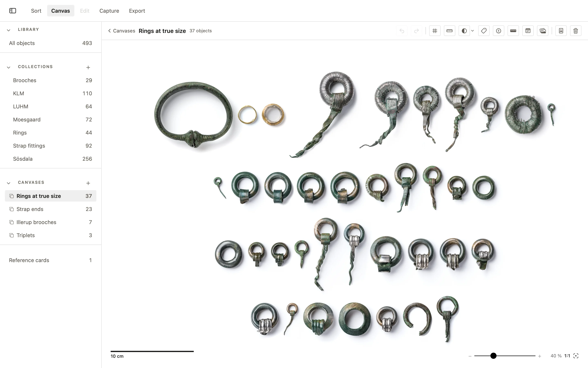
Task: Click the canvas title Rings at true size
Action: [x=162, y=31]
